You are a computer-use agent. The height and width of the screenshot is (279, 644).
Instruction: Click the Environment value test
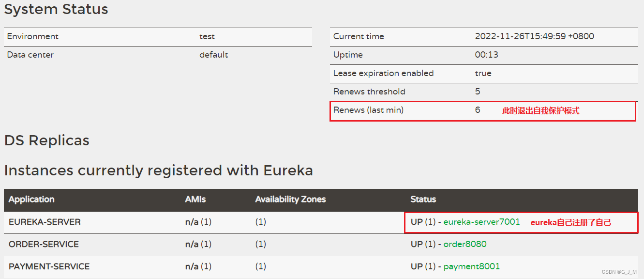pos(207,36)
